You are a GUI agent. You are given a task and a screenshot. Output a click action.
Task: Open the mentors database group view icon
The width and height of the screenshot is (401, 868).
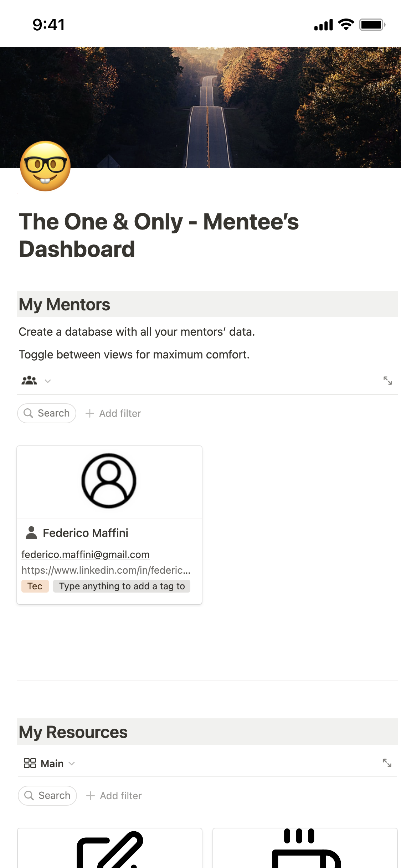(29, 381)
